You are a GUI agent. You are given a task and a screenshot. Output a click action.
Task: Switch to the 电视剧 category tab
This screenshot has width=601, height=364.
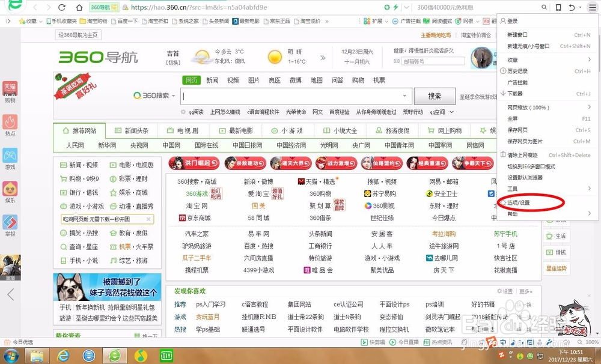coord(183,131)
